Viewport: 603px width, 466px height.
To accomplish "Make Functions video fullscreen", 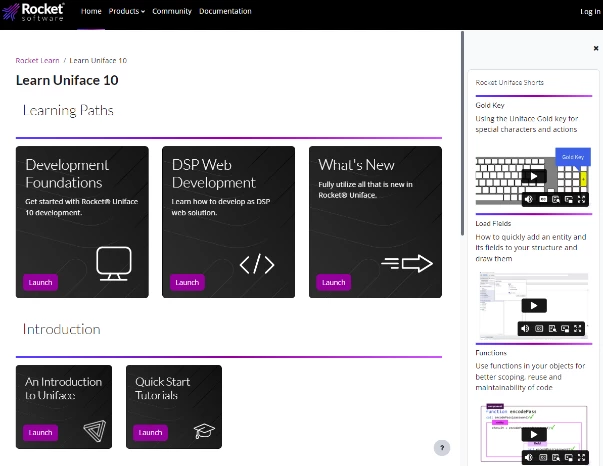I will [581, 457].
